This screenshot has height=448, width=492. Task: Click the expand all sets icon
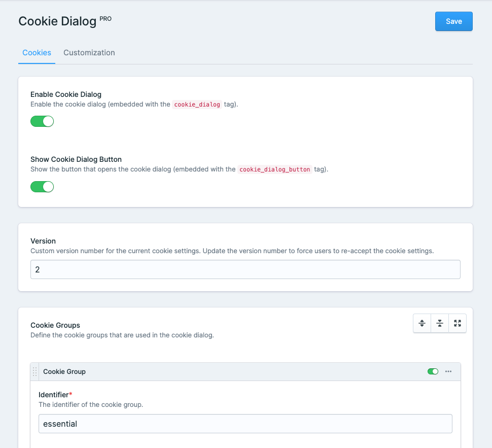tap(422, 323)
